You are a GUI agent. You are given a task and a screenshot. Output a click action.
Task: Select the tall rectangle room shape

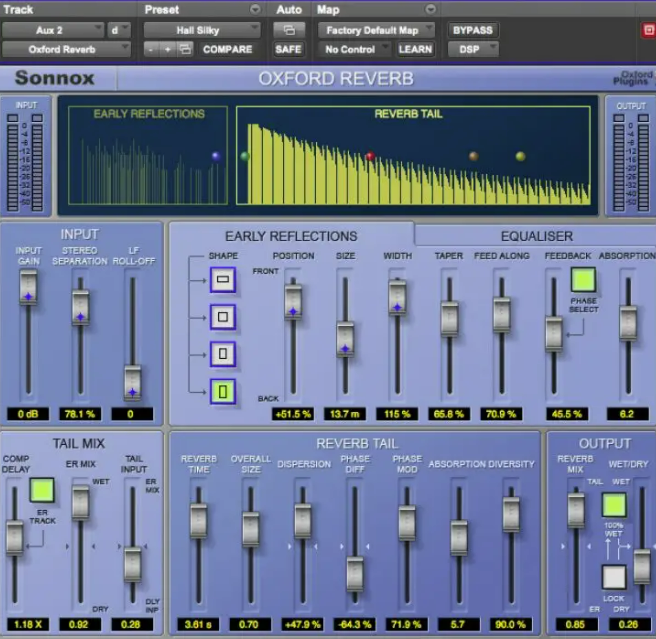(223, 354)
